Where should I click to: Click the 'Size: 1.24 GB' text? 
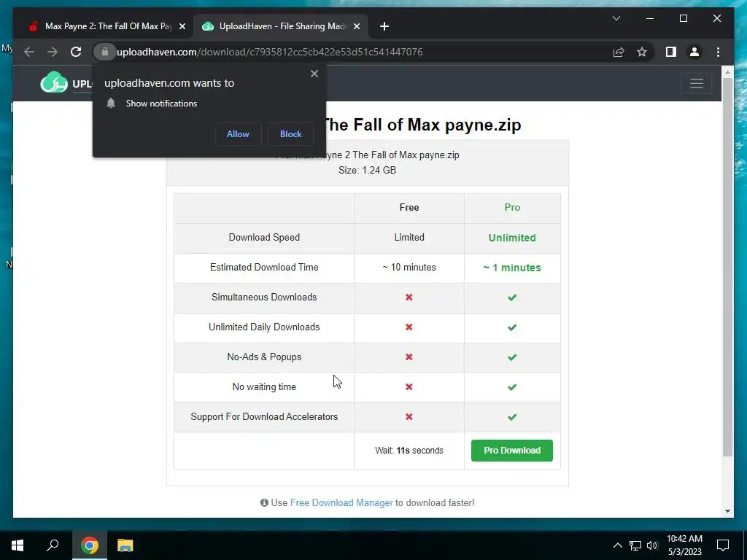click(x=368, y=170)
